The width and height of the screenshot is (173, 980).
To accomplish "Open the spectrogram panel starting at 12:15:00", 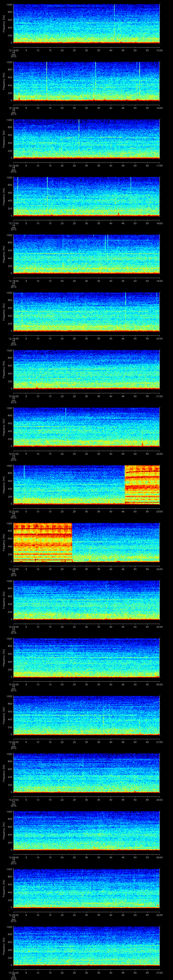I will pos(87,81).
